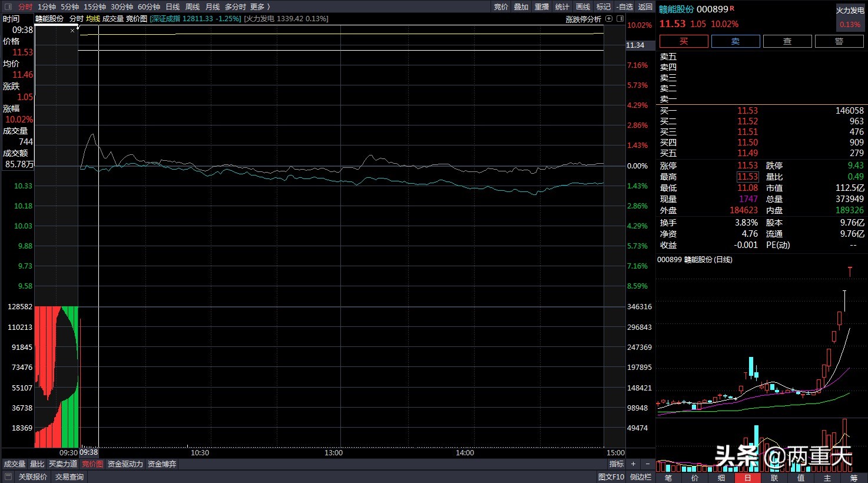Click the minus icon next to 指标
Screen dimensions: 868x483
point(647,464)
